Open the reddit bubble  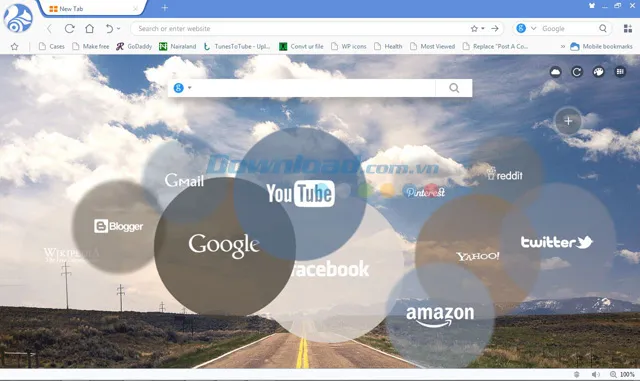[x=504, y=175]
